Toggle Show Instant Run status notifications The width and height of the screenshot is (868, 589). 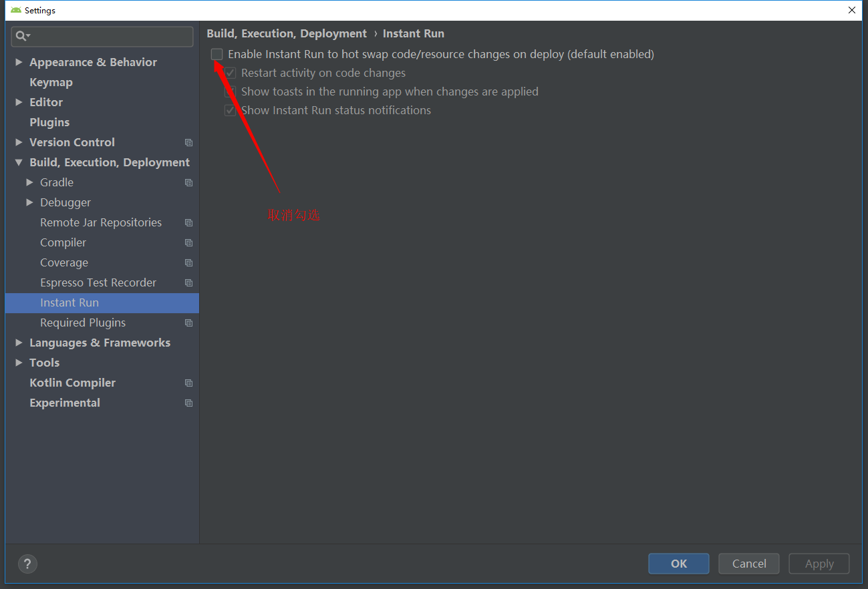coord(230,110)
